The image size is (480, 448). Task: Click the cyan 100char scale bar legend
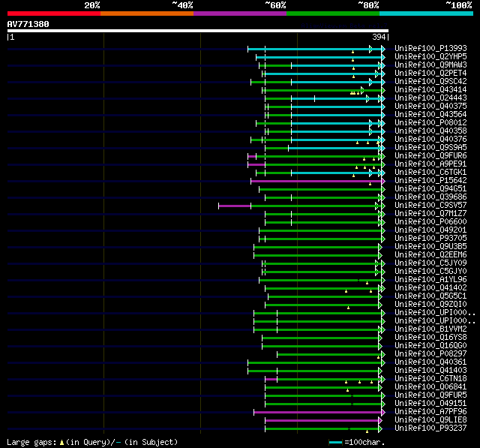335,442
